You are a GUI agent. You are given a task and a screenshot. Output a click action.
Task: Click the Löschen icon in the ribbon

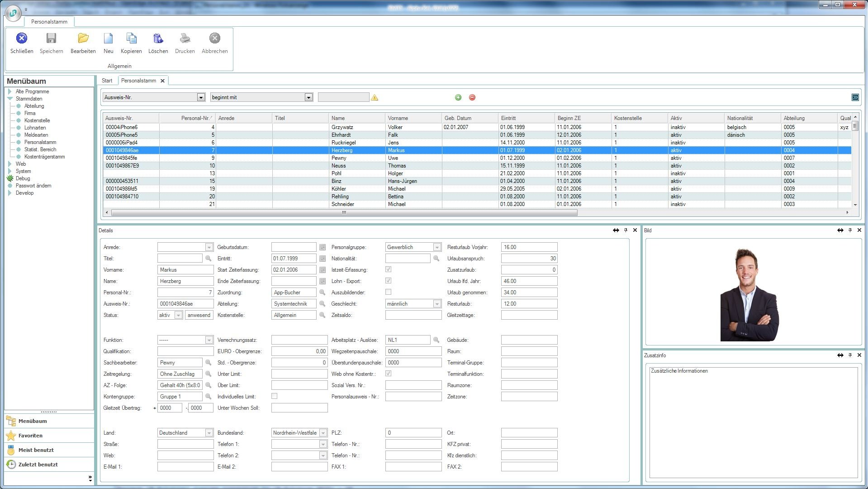pyautogui.click(x=158, y=38)
